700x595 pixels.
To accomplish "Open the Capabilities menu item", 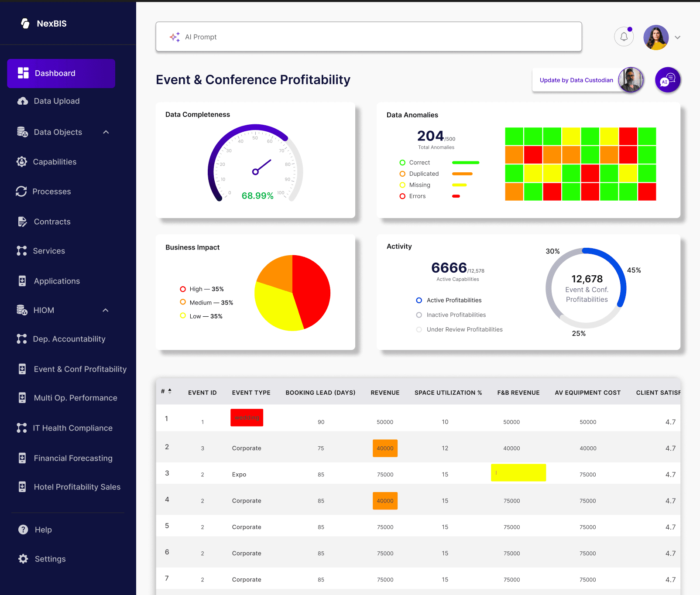I will [55, 162].
